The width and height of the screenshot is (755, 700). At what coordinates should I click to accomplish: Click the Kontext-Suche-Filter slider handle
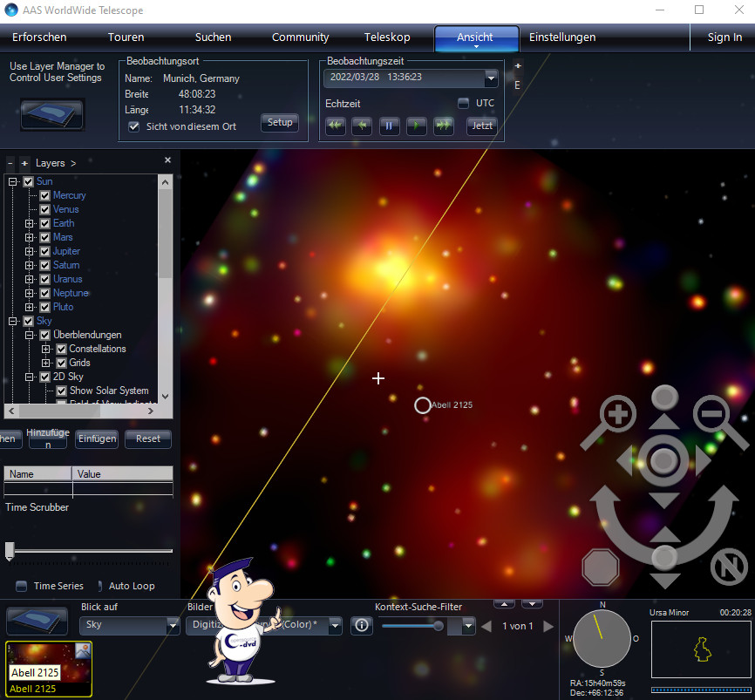(x=438, y=625)
